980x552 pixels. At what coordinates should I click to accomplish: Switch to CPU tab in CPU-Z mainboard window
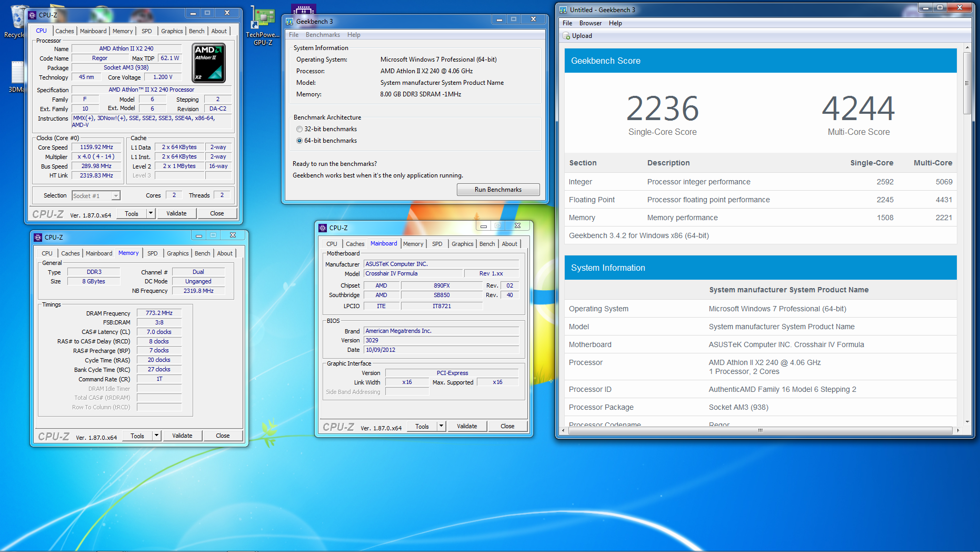click(x=332, y=244)
